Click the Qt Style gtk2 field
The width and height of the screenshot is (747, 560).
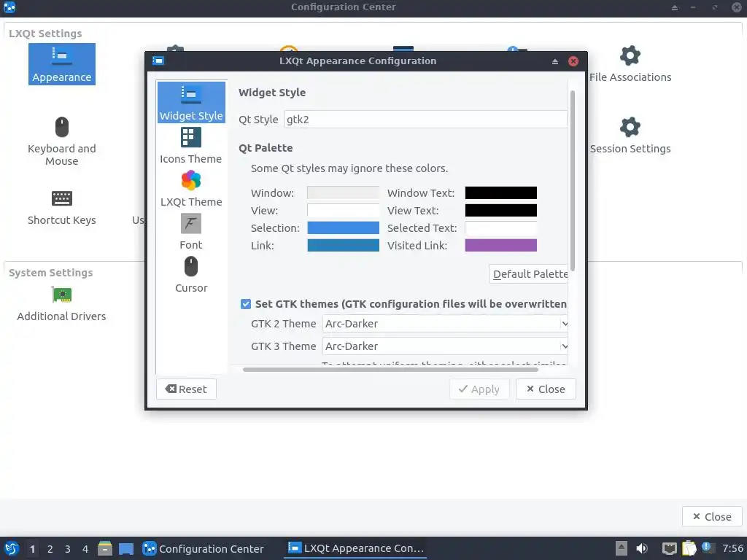[425, 119]
